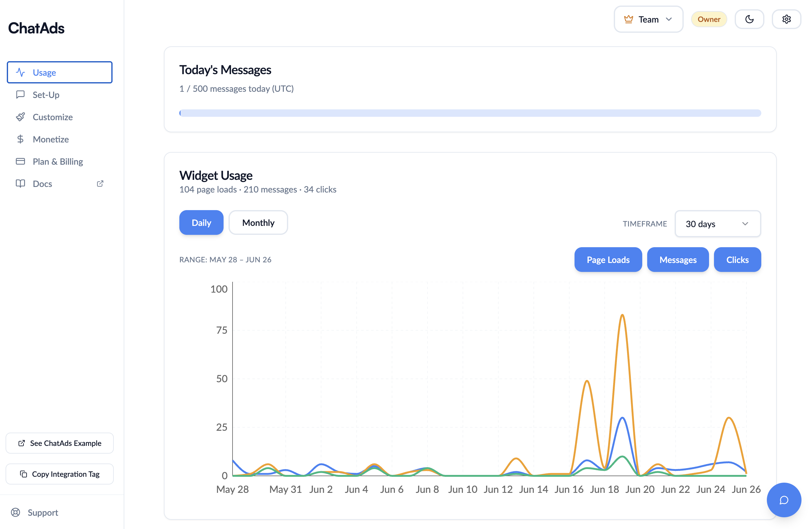Image resolution: width=812 pixels, height=529 pixels.
Task: Click the May 28 axis label
Action: pyautogui.click(x=233, y=489)
